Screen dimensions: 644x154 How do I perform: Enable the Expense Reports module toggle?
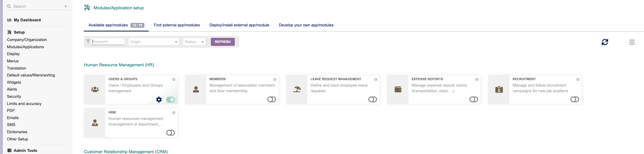[x=474, y=100]
